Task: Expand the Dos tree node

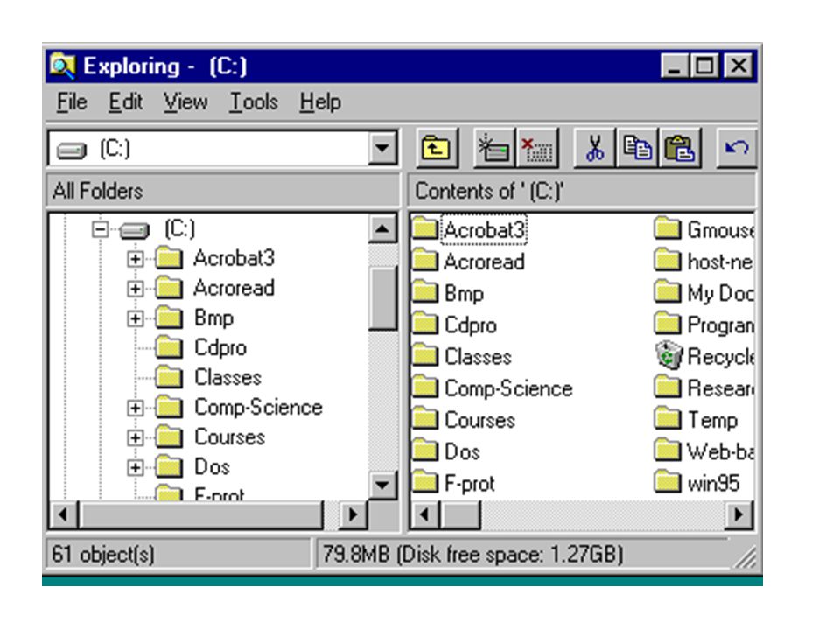Action: [x=135, y=467]
